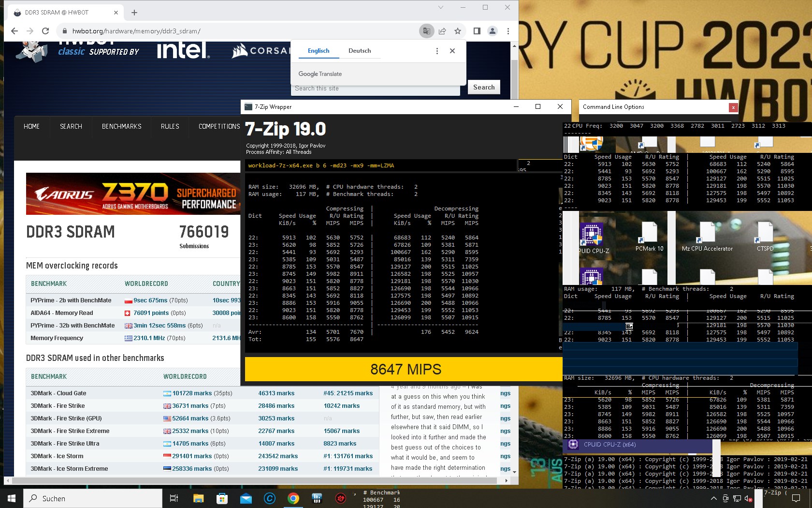812x508 pixels.
Task: Open BENCHMARKS in HWBOT navigation
Action: pyautogui.click(x=122, y=126)
